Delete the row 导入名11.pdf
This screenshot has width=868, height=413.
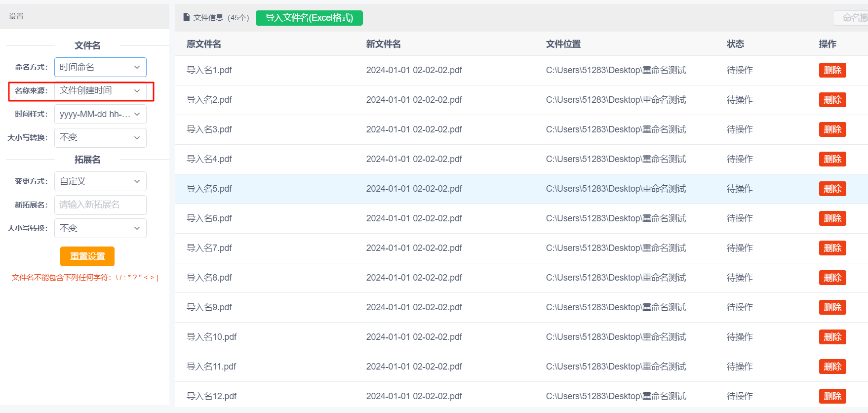832,367
